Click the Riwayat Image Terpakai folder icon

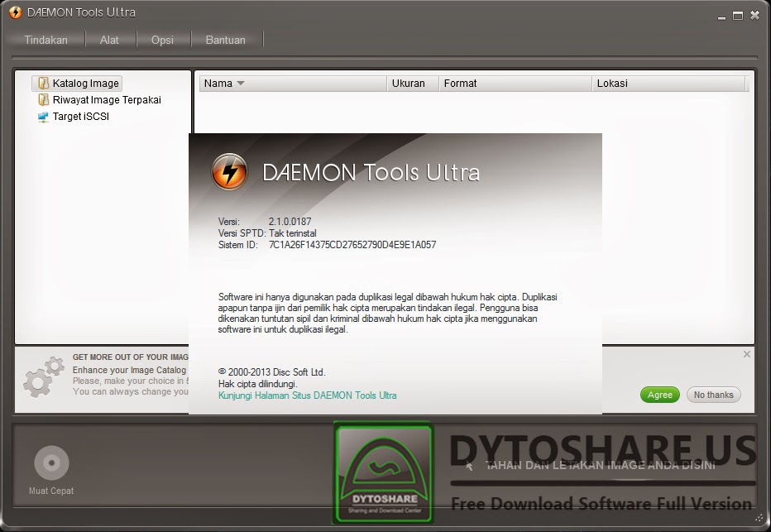coord(43,100)
